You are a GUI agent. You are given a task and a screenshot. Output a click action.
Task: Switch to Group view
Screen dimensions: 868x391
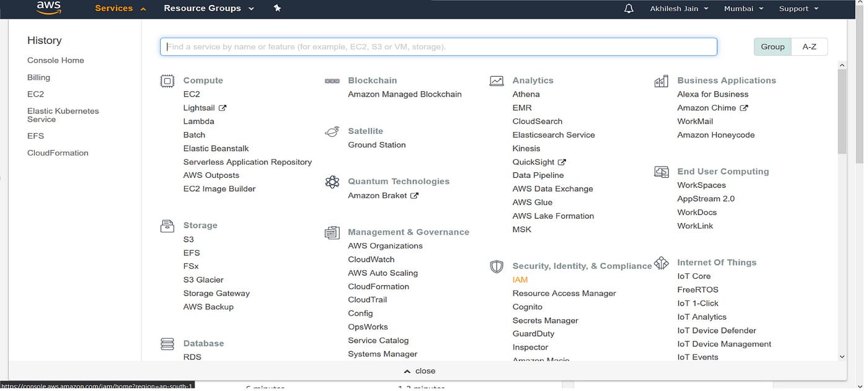tap(773, 46)
